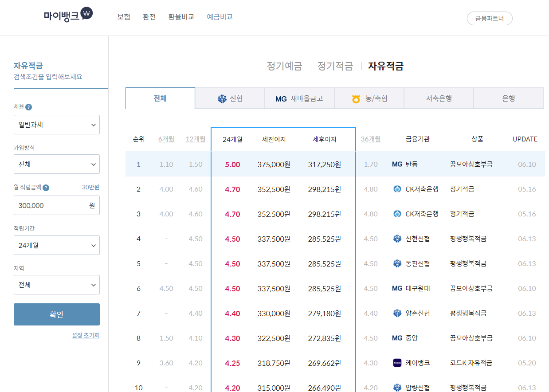Click the 세율 help question icon
Image resolution: width=549 pixels, height=392 pixels.
(28, 107)
